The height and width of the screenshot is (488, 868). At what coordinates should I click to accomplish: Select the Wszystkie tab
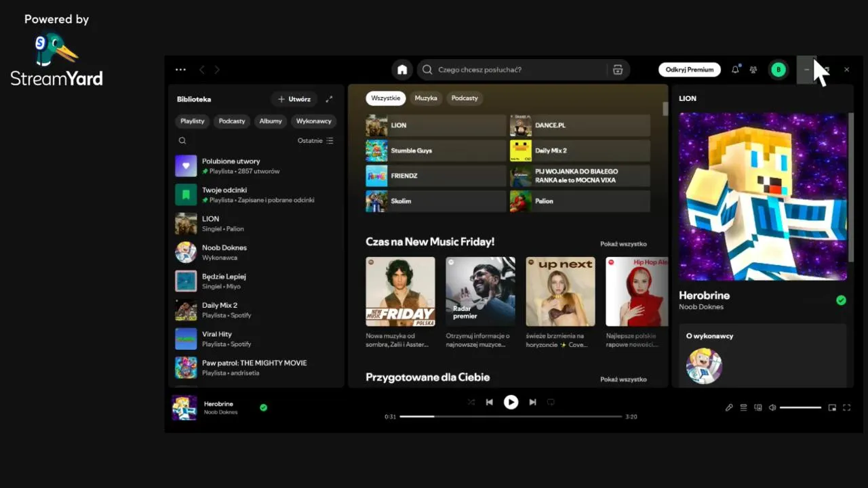386,98
